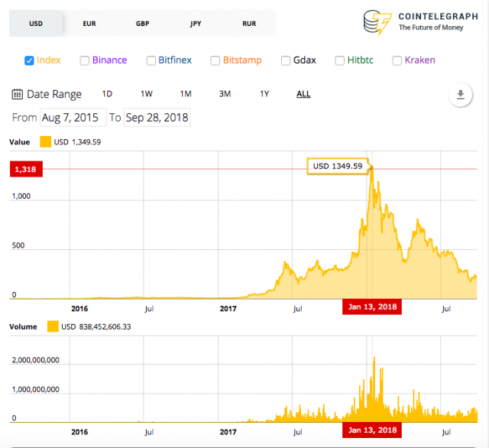Click the COINTELEGRAPH brand title

click(438, 17)
